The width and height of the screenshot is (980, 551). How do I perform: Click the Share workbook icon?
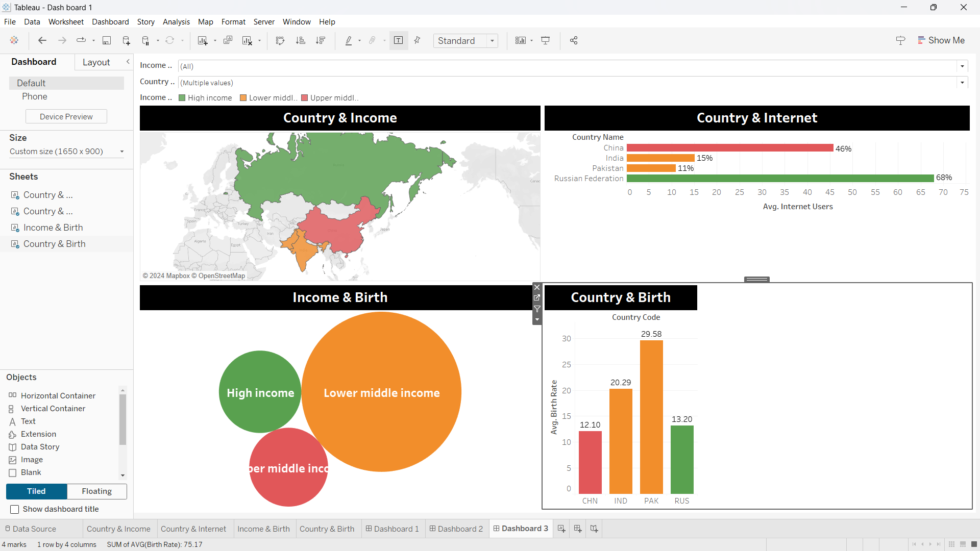click(574, 41)
